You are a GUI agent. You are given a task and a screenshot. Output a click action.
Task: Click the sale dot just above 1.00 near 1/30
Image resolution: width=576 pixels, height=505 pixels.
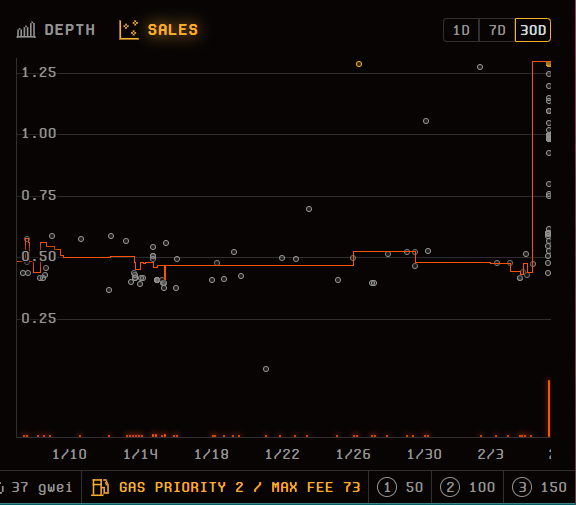tap(426, 121)
